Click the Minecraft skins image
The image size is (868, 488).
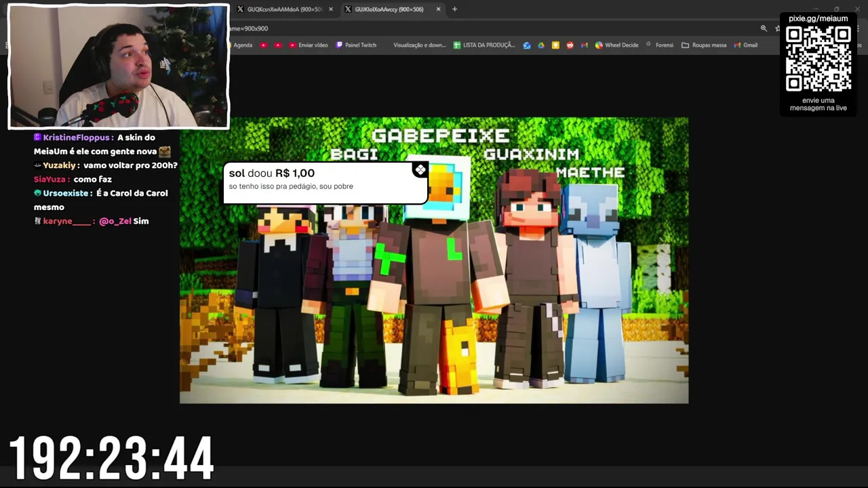click(434, 260)
